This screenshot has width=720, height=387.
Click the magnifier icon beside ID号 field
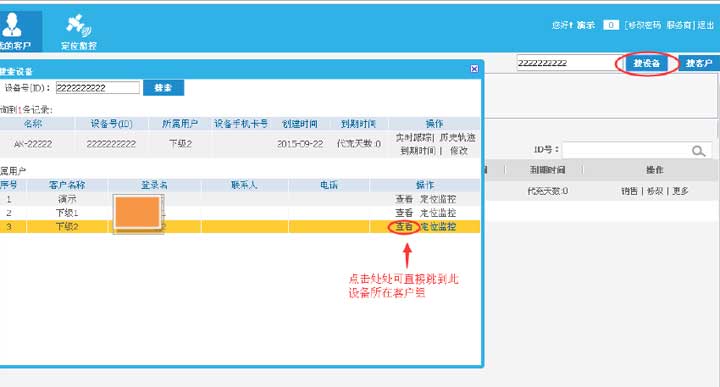[698, 151]
